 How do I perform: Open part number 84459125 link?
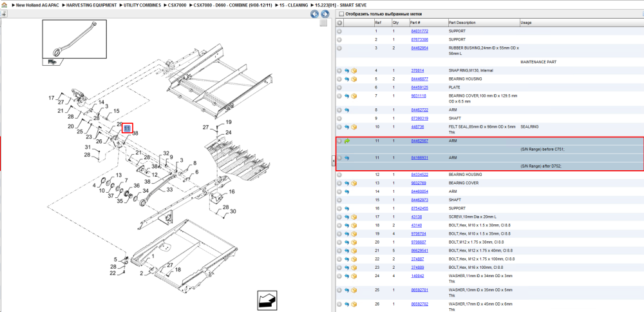(419, 88)
